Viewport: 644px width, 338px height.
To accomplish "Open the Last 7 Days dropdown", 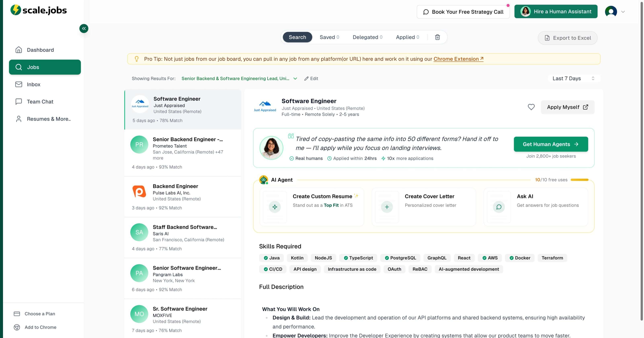I will pyautogui.click(x=574, y=78).
